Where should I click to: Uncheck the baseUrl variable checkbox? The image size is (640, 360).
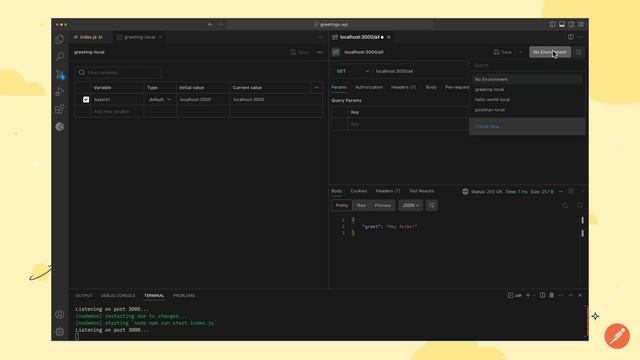coord(86,100)
